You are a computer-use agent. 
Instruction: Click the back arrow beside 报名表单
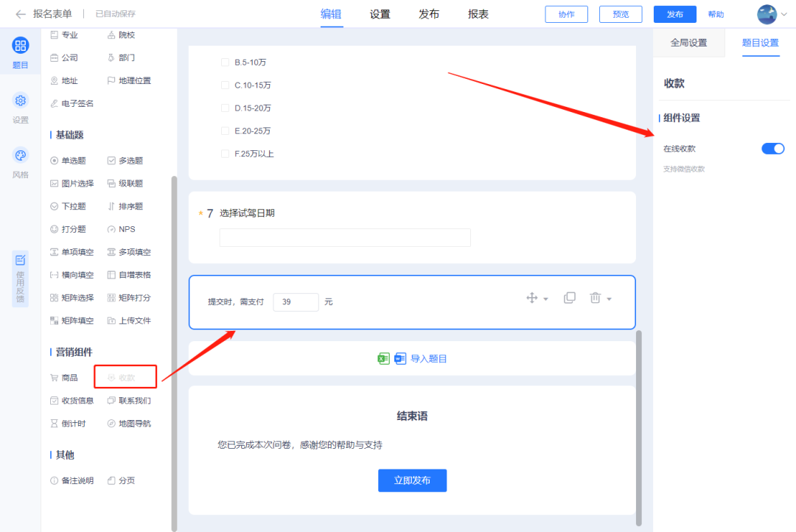point(21,14)
